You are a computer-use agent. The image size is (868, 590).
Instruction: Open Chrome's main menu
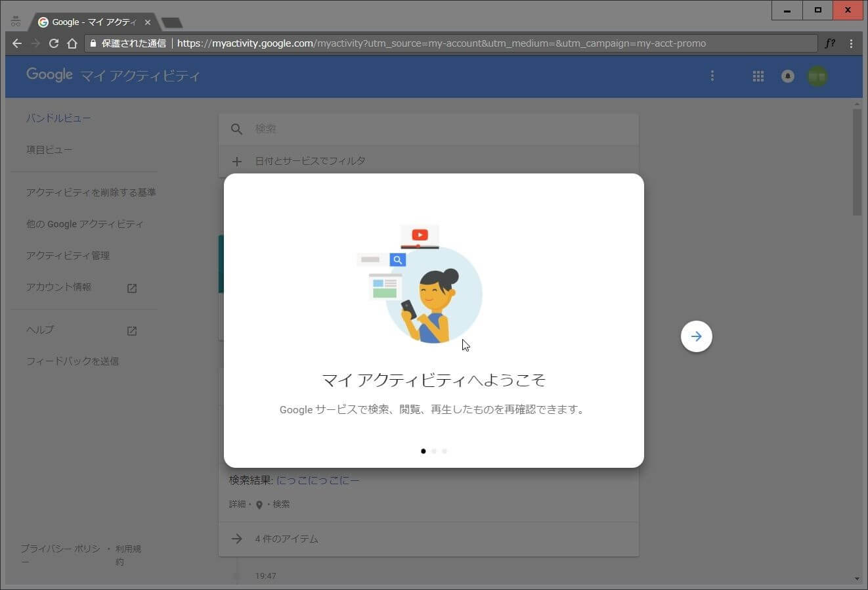(851, 43)
